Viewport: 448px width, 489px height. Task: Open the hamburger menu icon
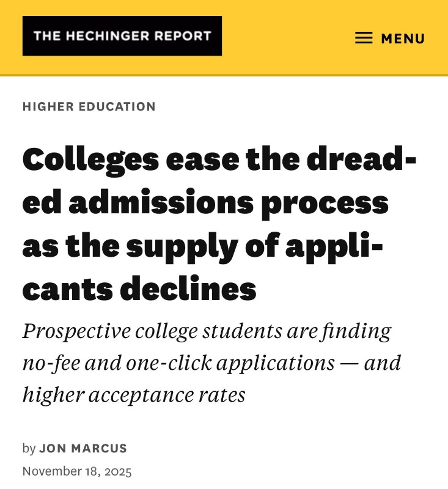click(x=364, y=38)
